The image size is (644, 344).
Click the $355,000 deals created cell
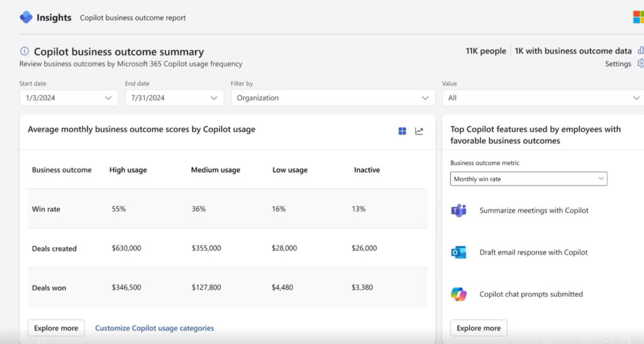click(206, 248)
